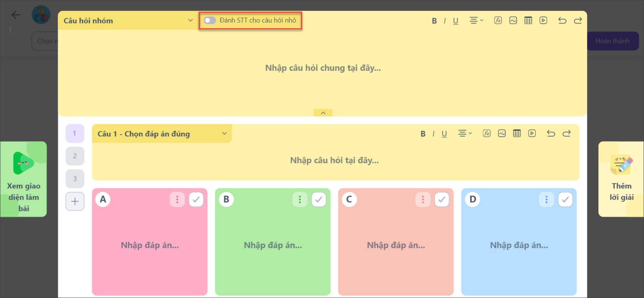Toggle Đánh STT cho câu hỏi nhỏ
Image resolution: width=644 pixels, height=298 pixels.
pyautogui.click(x=210, y=20)
